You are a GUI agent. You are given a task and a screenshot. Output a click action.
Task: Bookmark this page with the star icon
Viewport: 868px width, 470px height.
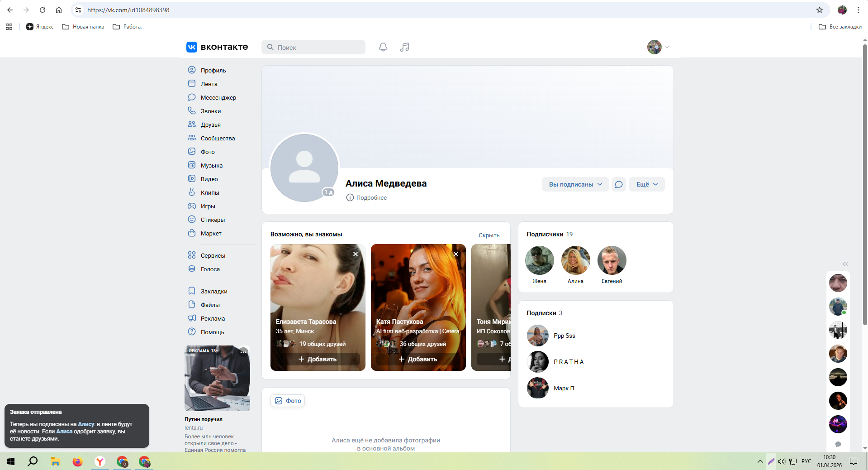point(820,10)
